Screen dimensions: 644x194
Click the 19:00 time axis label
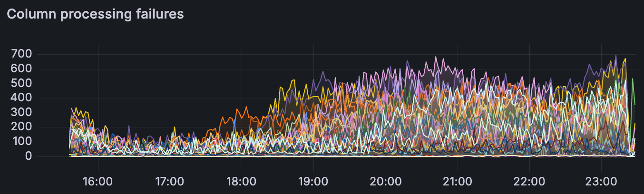pyautogui.click(x=313, y=181)
